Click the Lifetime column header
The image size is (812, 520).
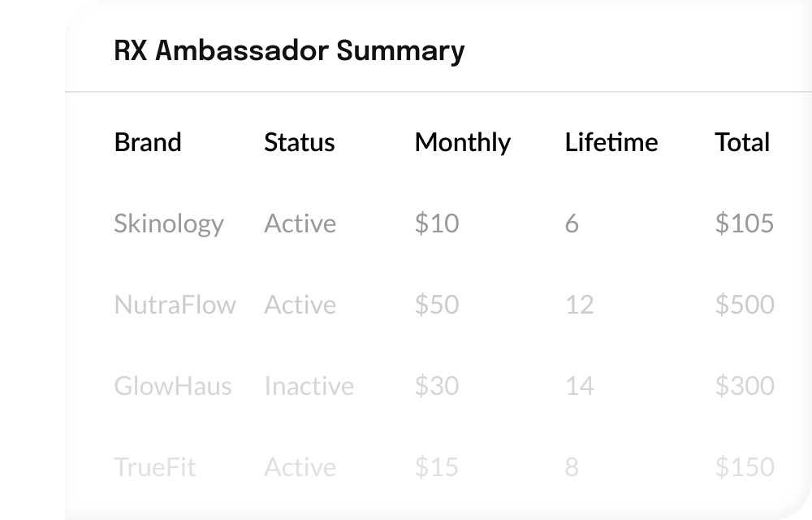coord(611,142)
